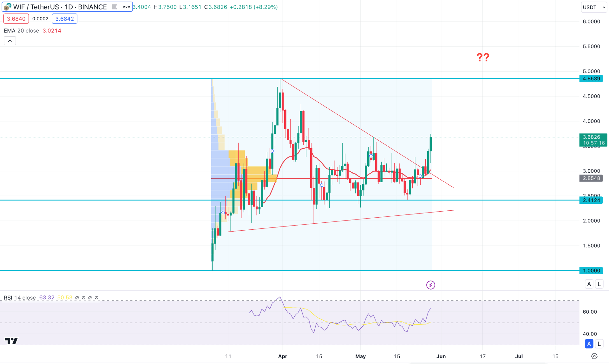Click the 2.4124 horizontal line price label

592,200
